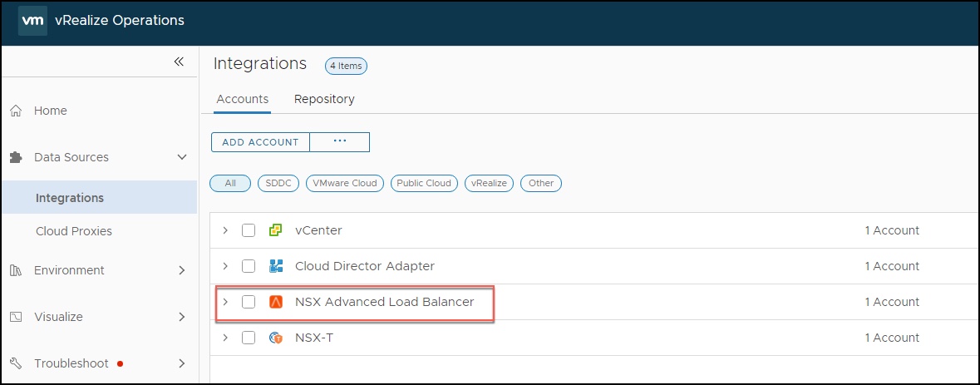Expand the Cloud Director Adapter row chevron

coord(225,266)
